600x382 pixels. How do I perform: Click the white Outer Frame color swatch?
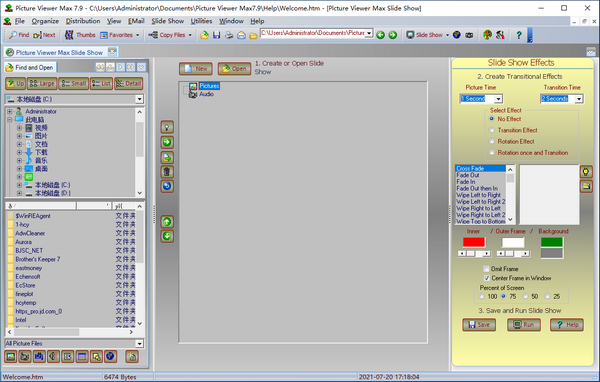point(513,242)
